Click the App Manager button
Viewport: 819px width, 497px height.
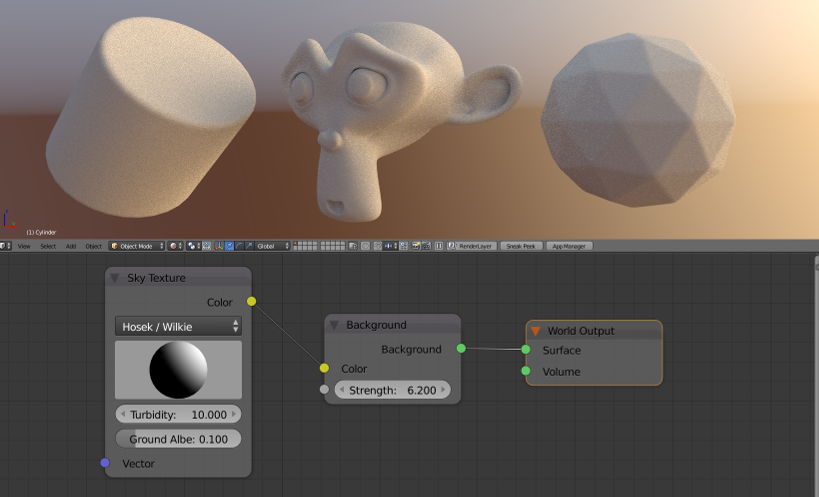point(569,246)
